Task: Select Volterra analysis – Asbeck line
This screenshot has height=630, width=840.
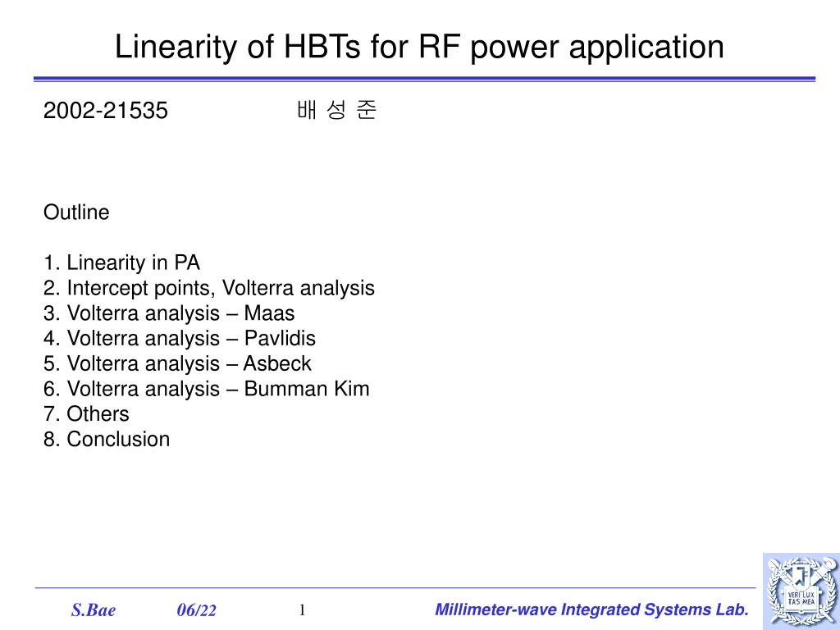Action: [x=177, y=363]
